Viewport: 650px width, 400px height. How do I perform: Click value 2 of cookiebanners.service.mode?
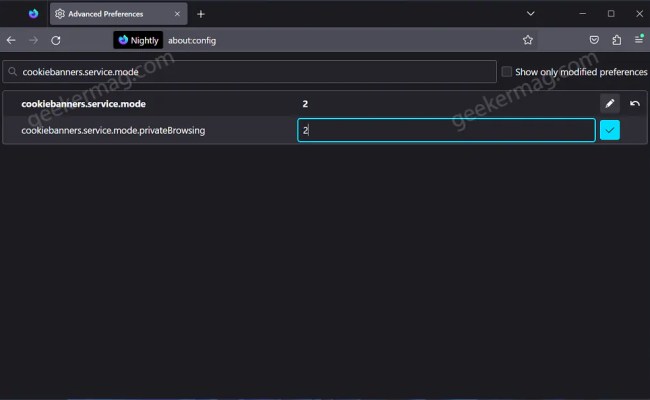coord(305,104)
